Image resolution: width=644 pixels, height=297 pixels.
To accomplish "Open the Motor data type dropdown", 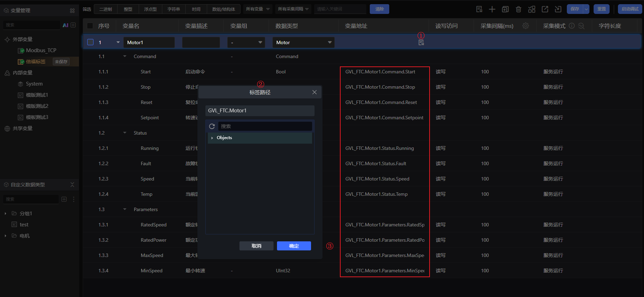I will click(x=303, y=42).
